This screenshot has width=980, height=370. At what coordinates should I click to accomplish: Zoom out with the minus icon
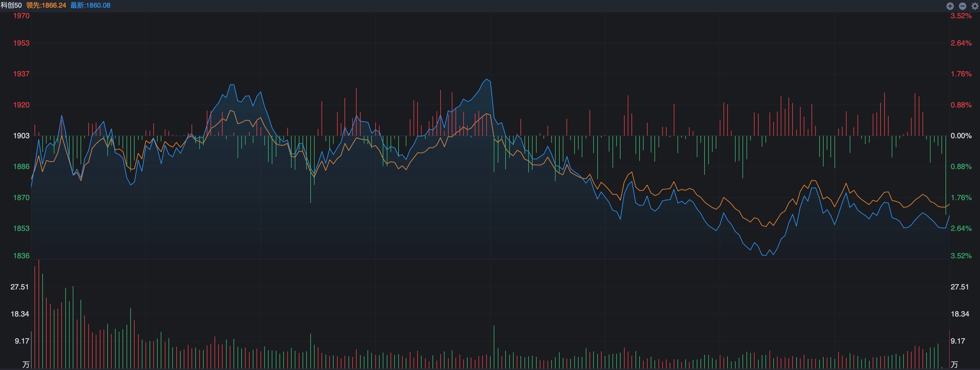[963, 6]
